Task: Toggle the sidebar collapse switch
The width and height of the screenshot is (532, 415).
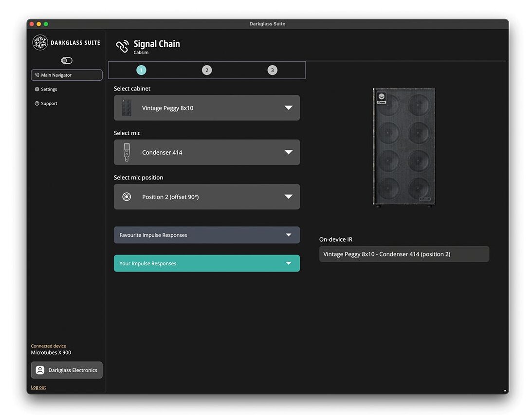Action: point(67,60)
